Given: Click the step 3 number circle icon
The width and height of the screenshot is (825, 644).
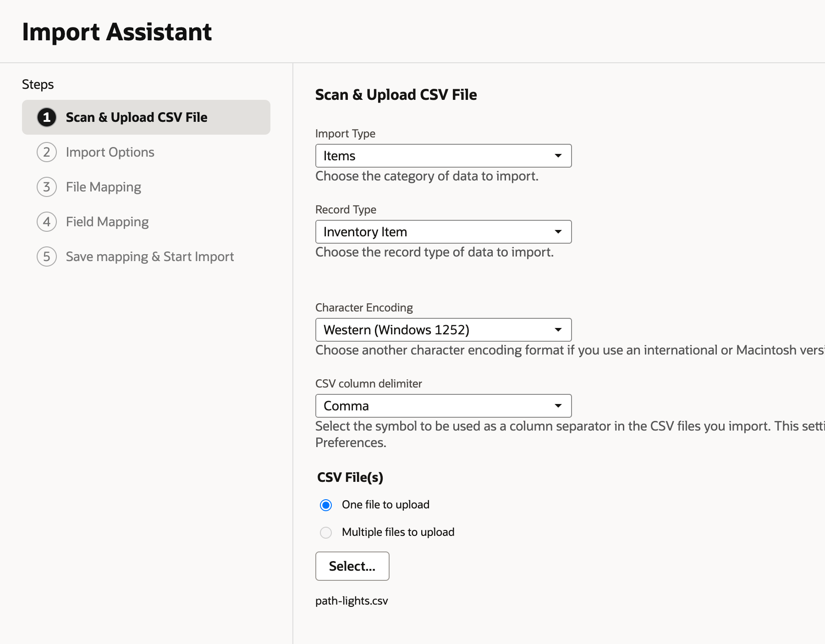Looking at the screenshot, I should tap(47, 187).
